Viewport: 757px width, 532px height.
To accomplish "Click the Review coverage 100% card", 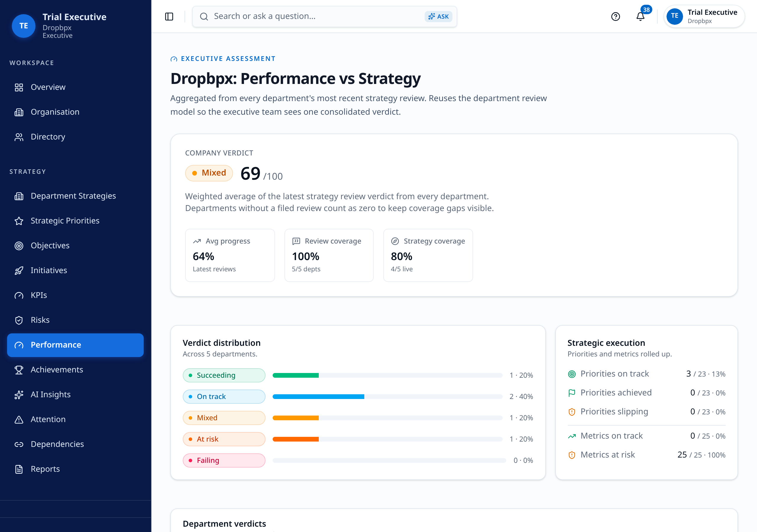I will (329, 255).
